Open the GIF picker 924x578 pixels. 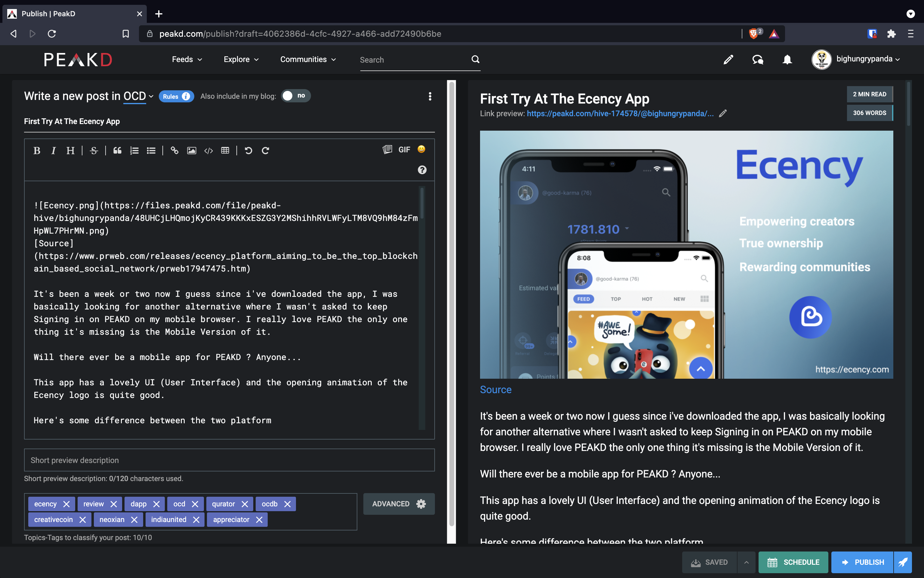[404, 150]
